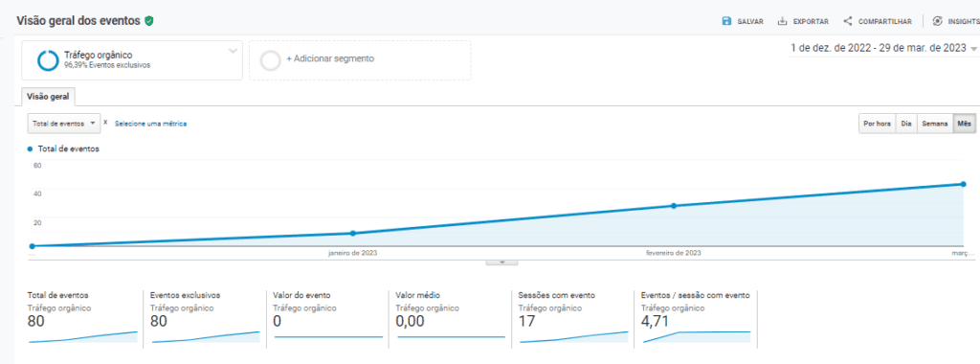The width and height of the screenshot is (980, 364).
Task: Click the INSIGHTS button label
Action: pyautogui.click(x=964, y=21)
